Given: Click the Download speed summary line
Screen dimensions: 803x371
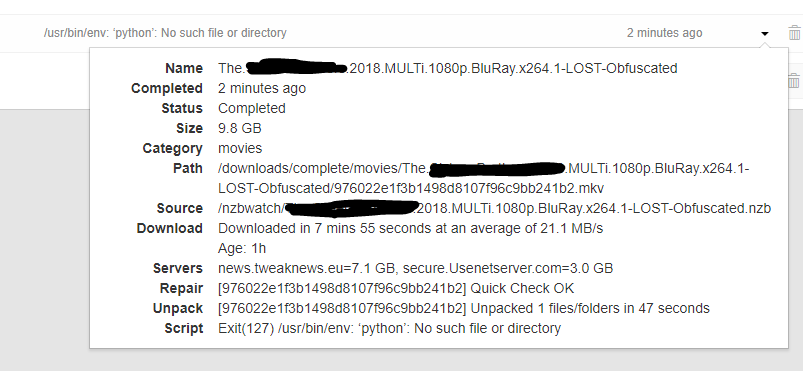Looking at the screenshot, I should (410, 228).
